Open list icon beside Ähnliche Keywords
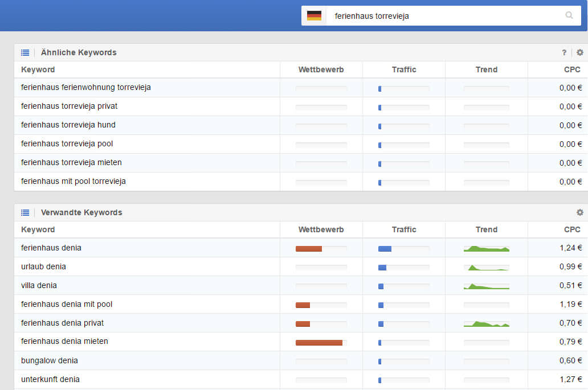Screen dimensions: 588x390 tap(25, 52)
